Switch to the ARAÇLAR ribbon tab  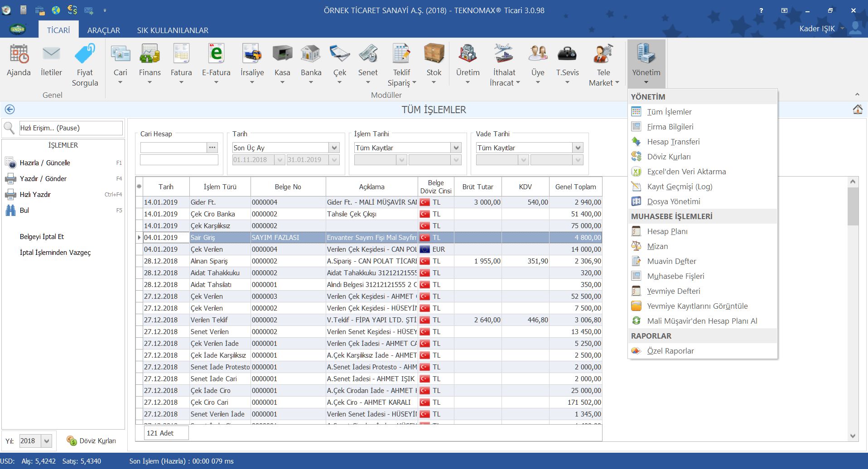(103, 30)
